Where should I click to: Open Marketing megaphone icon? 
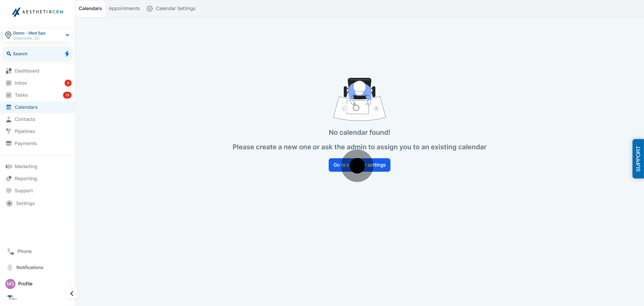[x=8, y=166]
